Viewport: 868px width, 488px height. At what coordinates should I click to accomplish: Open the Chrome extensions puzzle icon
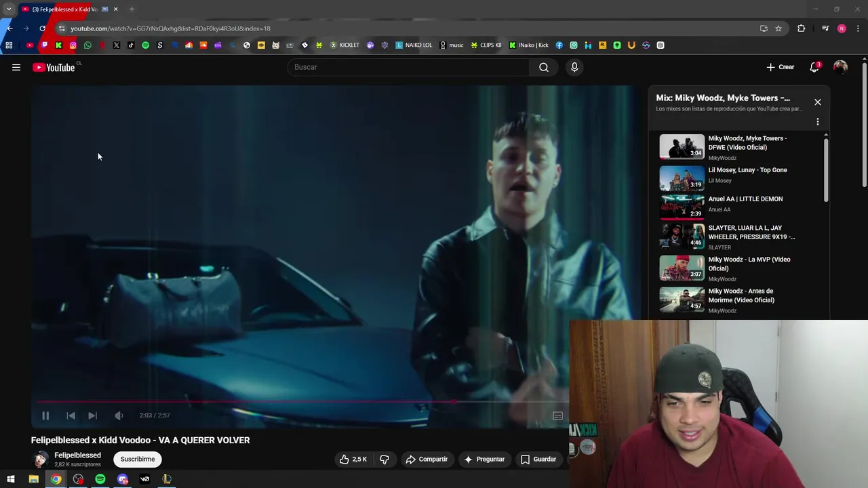[801, 28]
